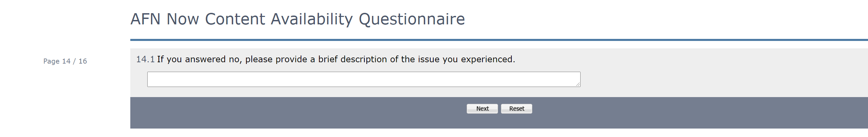Click the Page 14 / 16 indicator
This screenshot has width=868, height=137.
pyautogui.click(x=65, y=61)
